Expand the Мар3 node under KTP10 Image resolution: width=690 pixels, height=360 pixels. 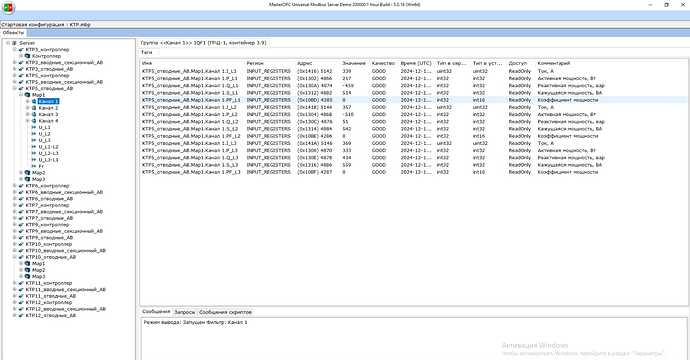(x=21, y=276)
